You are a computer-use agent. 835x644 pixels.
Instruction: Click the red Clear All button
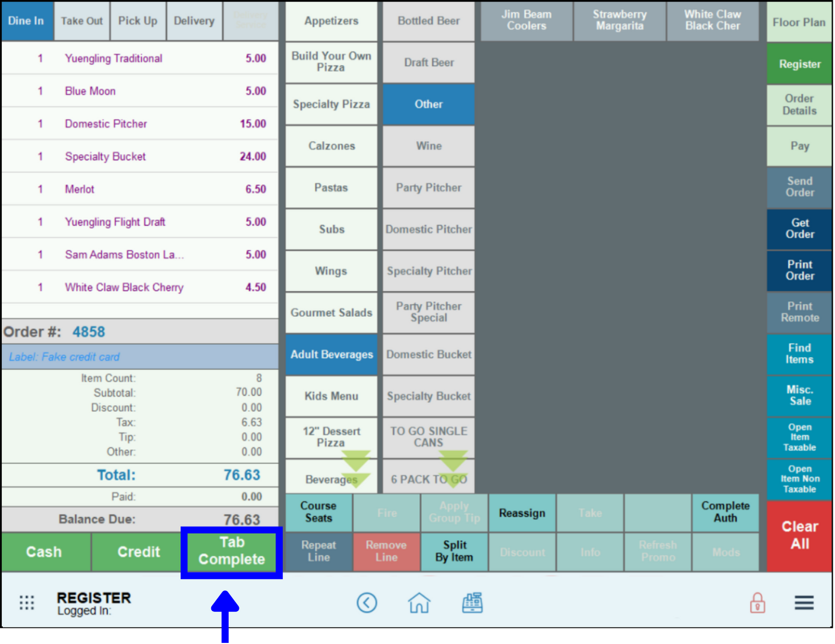pyautogui.click(x=799, y=535)
